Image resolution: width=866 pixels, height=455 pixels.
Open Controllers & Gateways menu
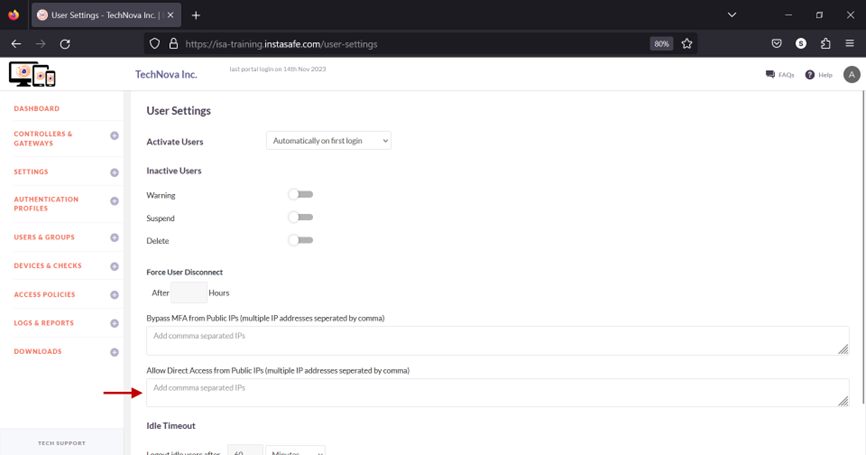point(43,138)
